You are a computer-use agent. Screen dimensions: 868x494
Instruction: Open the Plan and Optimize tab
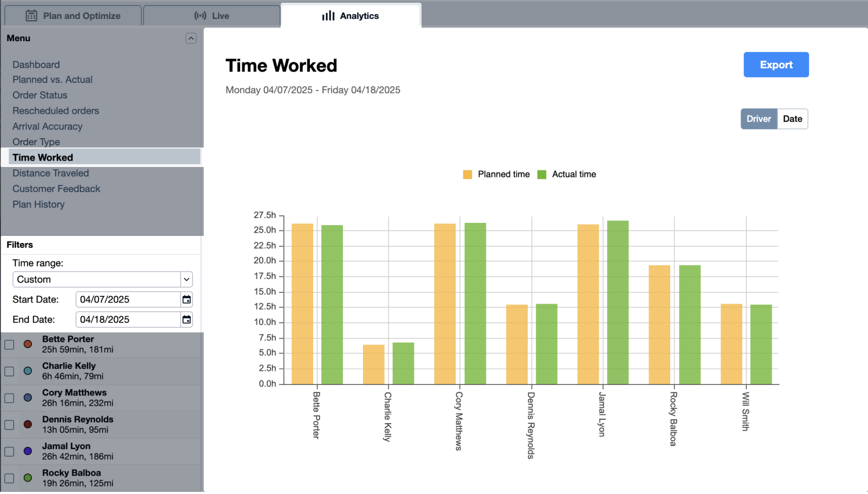coord(73,15)
